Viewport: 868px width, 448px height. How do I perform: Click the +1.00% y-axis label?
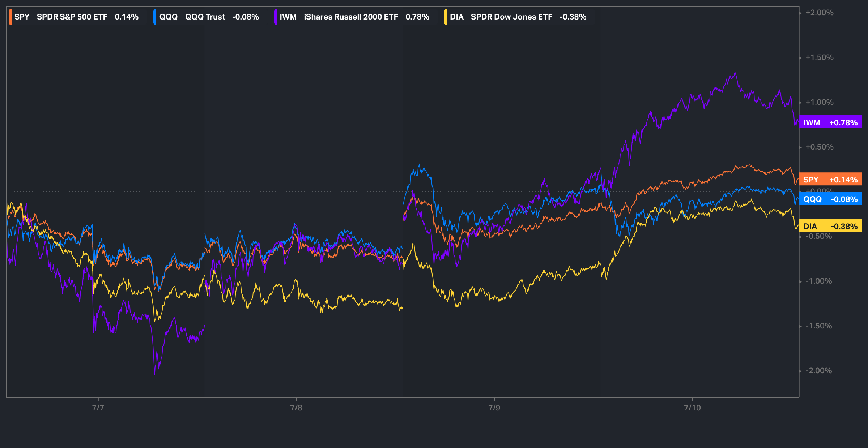point(819,102)
